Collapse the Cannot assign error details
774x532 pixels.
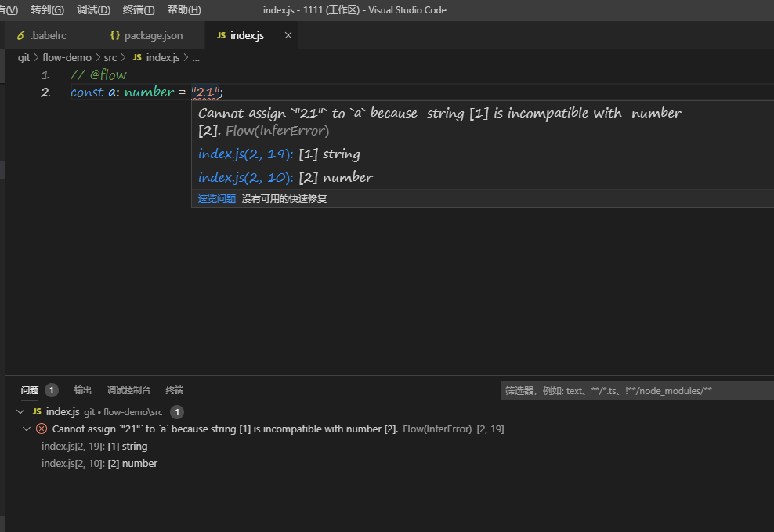27,429
